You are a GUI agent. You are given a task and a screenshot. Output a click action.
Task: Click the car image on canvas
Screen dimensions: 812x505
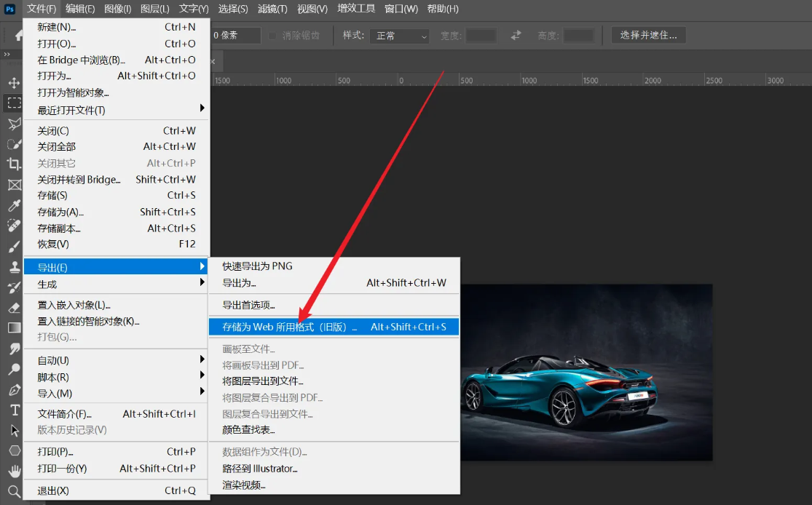(x=586, y=373)
